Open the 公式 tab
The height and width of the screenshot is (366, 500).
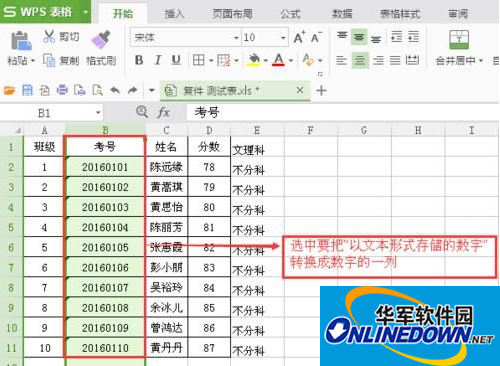[290, 14]
